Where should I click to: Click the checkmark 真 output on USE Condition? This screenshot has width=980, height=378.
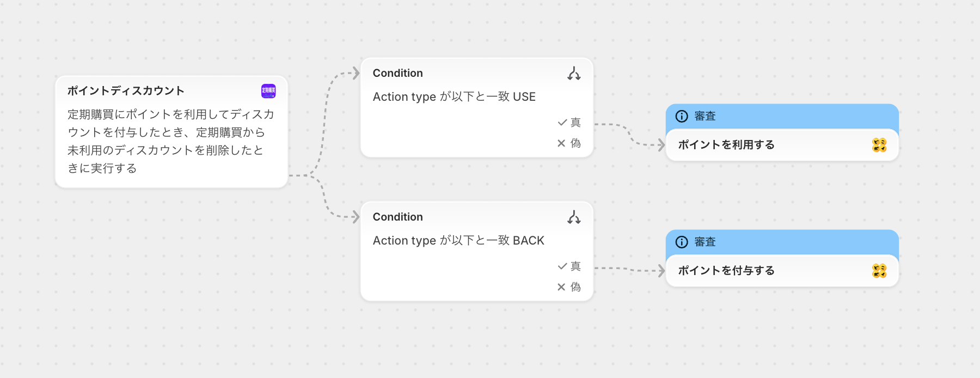click(x=569, y=123)
